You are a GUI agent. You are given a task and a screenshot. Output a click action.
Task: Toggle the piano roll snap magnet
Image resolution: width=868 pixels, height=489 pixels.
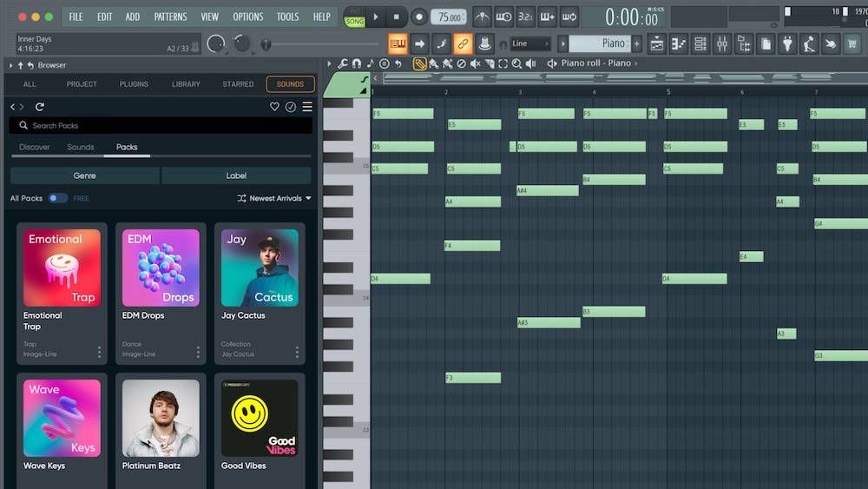tap(357, 63)
